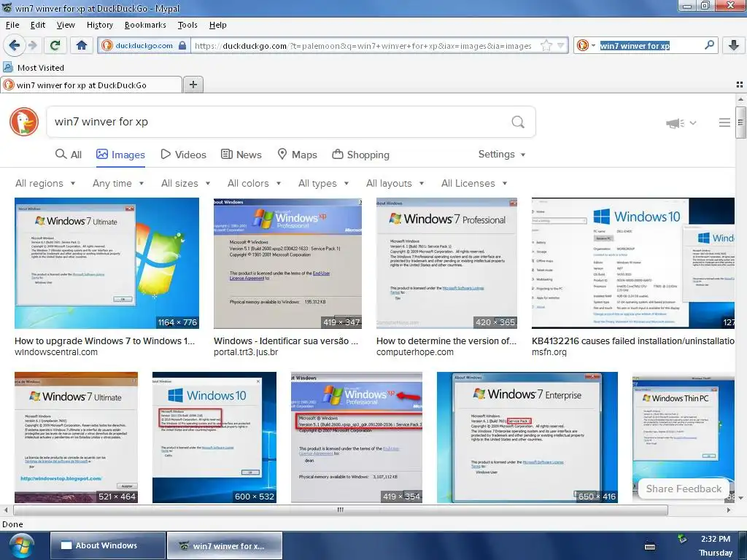Open the Tools menu

(187, 25)
